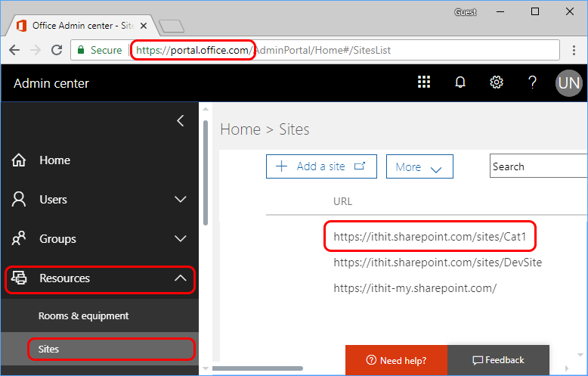588x376 pixels.
Task: Click the sidebar scroll up arrow
Action: (x=205, y=109)
